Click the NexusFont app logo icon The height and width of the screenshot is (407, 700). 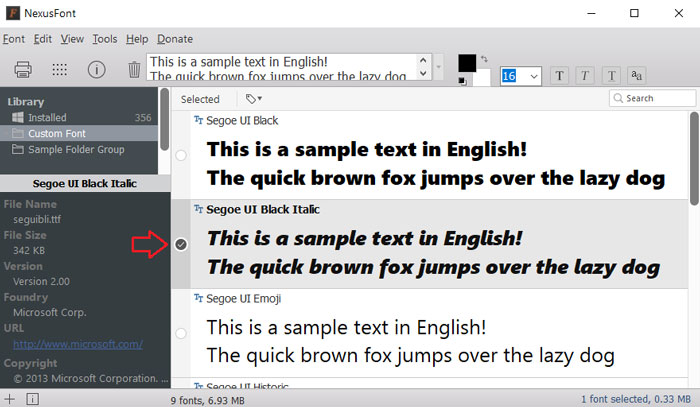click(13, 13)
